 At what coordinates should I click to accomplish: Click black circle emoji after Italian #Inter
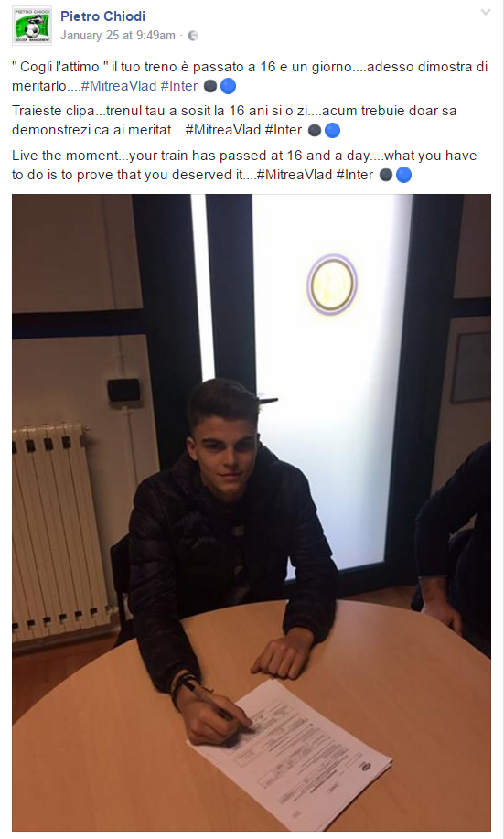tap(210, 86)
